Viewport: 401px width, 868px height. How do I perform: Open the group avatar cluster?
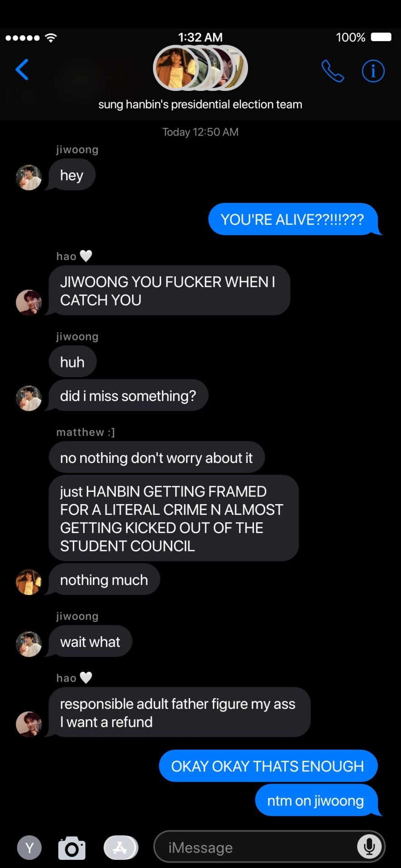pos(200,68)
